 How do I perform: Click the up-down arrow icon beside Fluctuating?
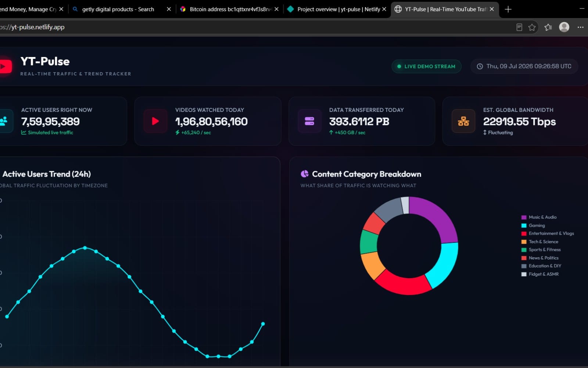[x=485, y=132]
